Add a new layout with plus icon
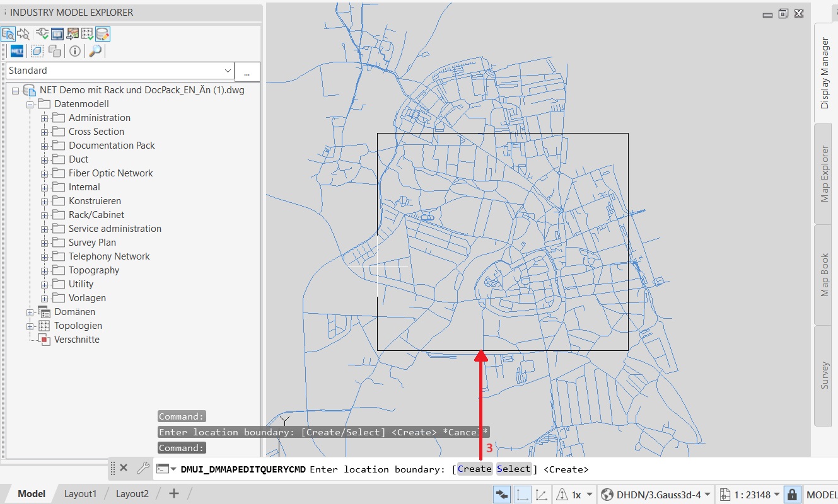Viewport: 838px width, 504px height. tap(174, 494)
